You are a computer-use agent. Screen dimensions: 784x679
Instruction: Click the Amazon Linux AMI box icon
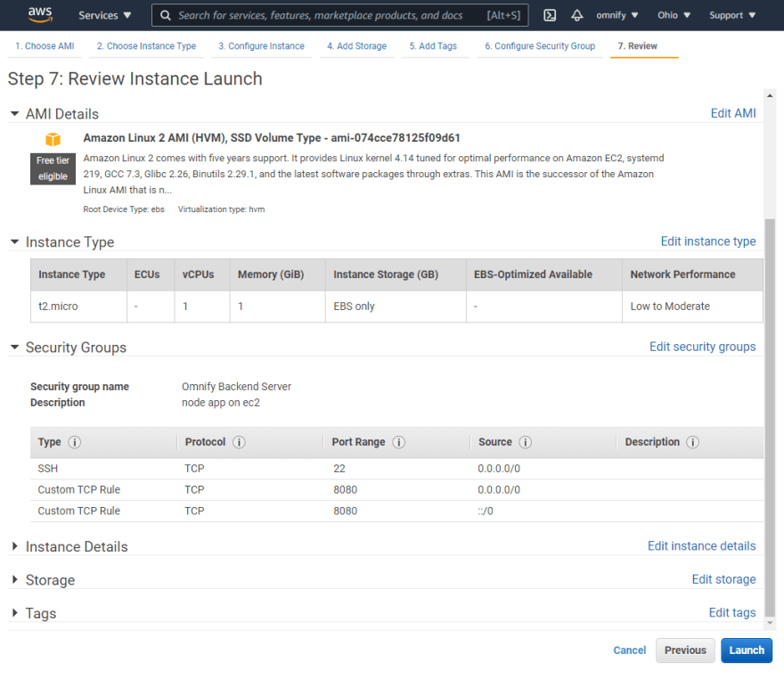coord(53,139)
